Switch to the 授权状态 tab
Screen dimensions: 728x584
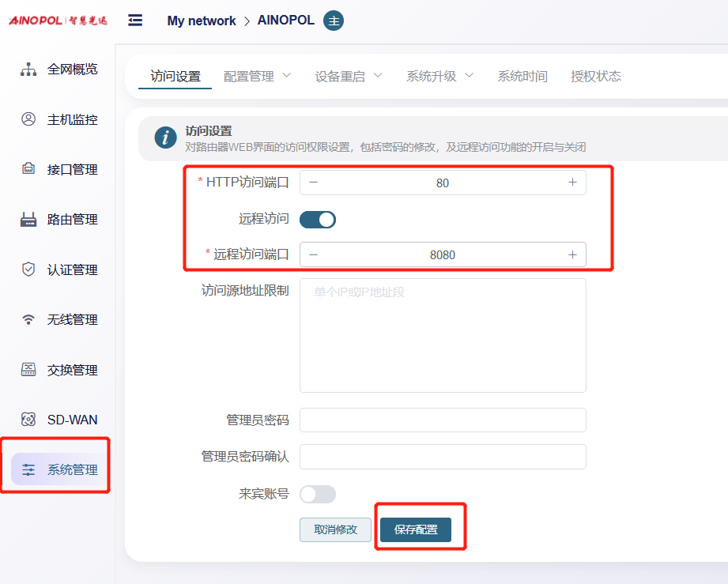coord(595,77)
